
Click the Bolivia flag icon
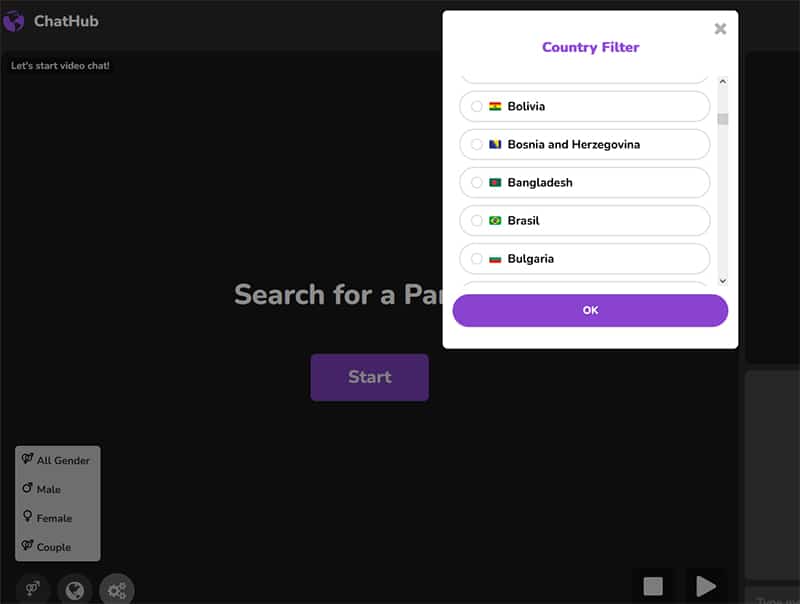(495, 106)
